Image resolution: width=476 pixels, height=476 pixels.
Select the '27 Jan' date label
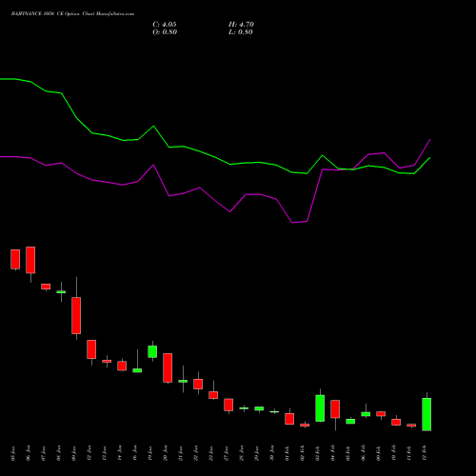tap(227, 453)
